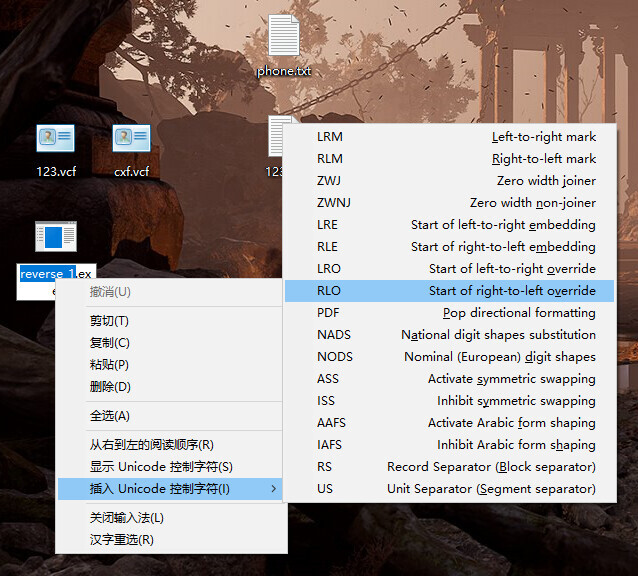Select the cxf.vcf contact file icon
The width and height of the screenshot is (638, 576).
(131, 138)
